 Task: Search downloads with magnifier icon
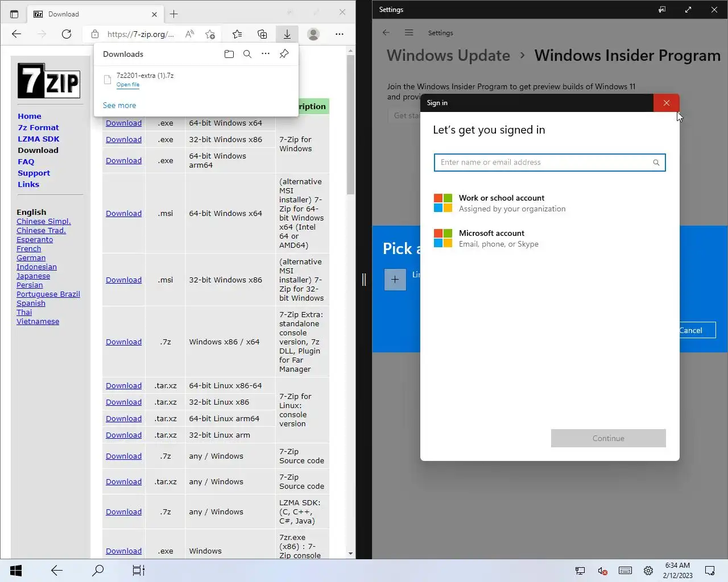coord(247,54)
